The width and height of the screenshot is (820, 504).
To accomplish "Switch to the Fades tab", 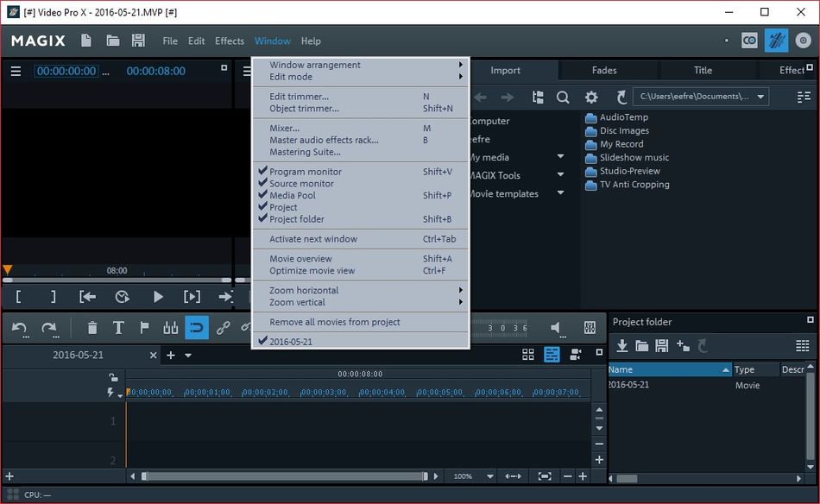I will click(x=604, y=71).
